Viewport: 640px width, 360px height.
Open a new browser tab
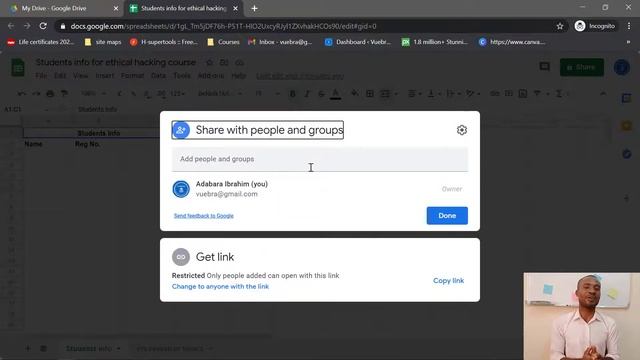click(x=254, y=8)
